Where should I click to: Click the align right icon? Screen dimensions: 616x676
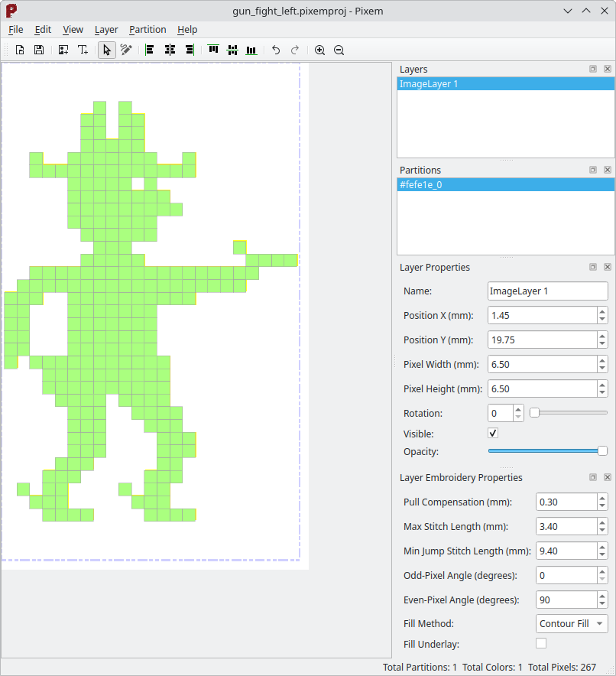pyautogui.click(x=190, y=50)
